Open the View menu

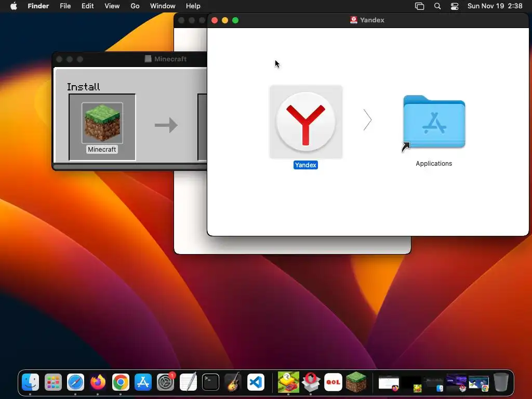coord(112,6)
